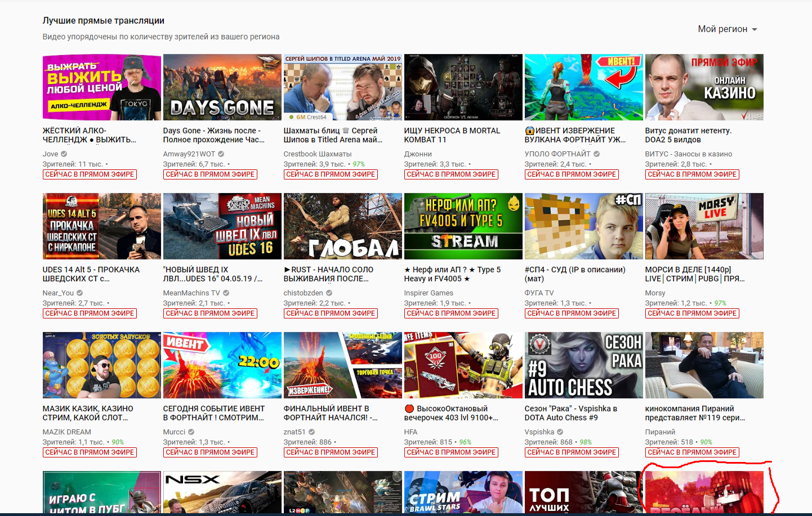This screenshot has width=812, height=516.
Task: Click verified badge next to Vspishka
Action: coord(560,432)
